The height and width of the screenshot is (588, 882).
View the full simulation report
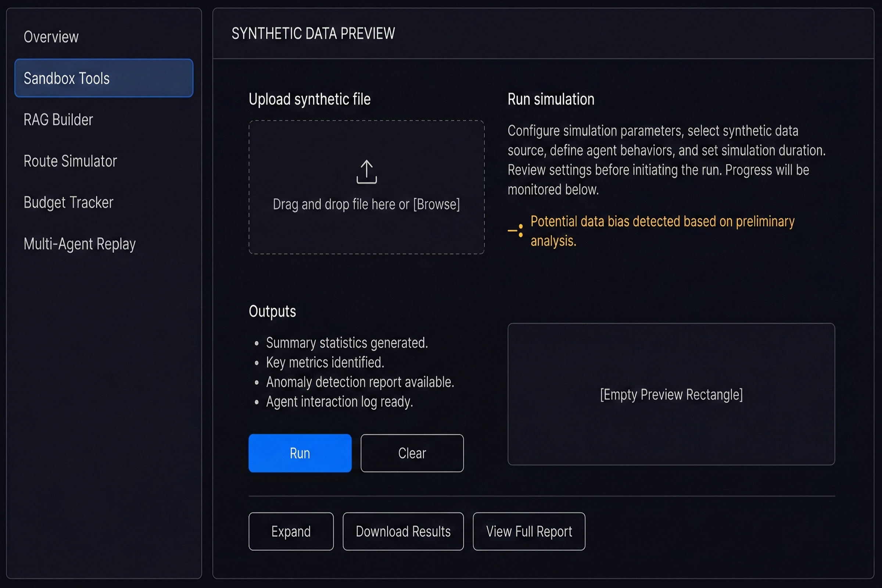pos(529,531)
